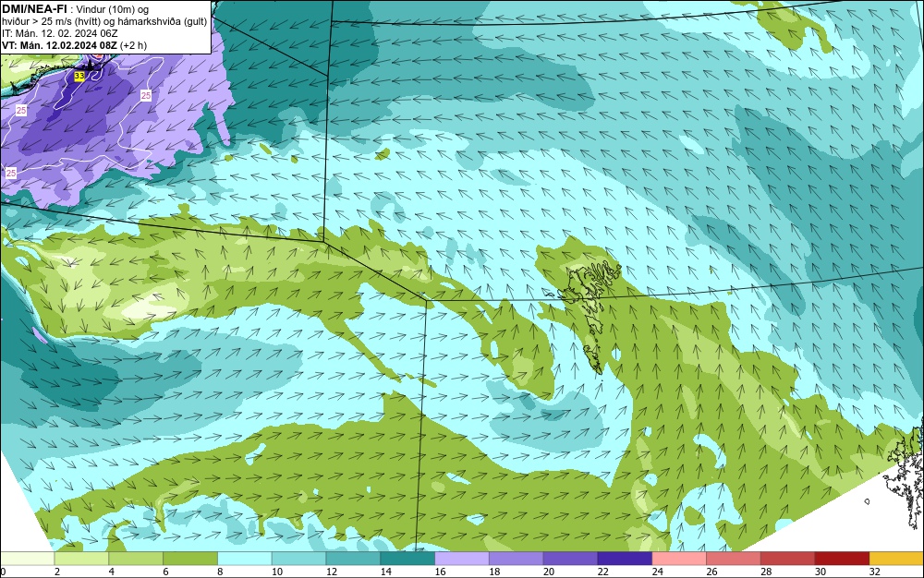Click the teal 14–16 m/s legend swatch

[x=407, y=559]
